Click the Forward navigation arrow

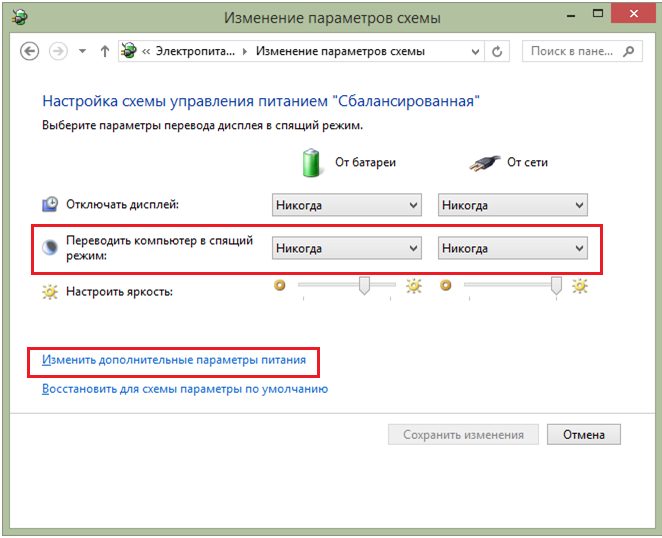58,52
